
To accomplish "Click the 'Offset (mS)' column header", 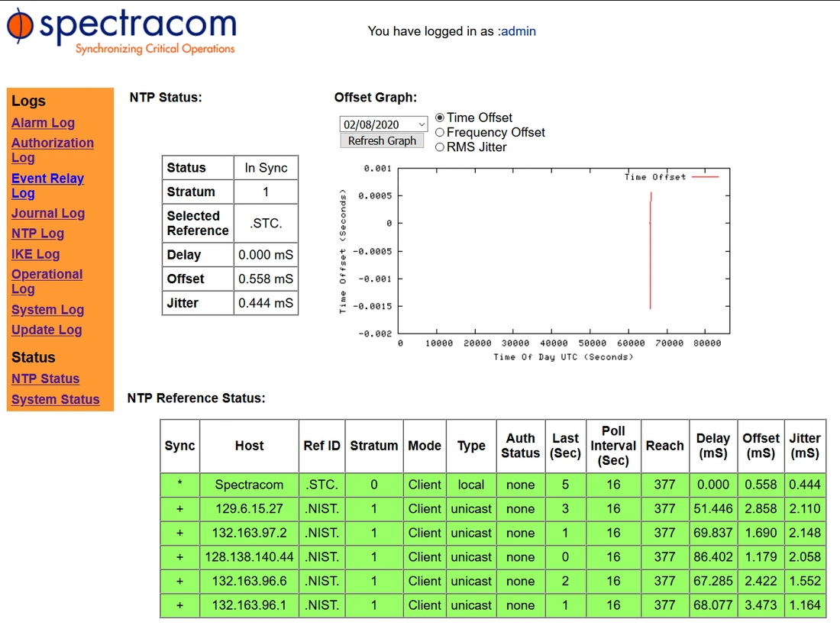I will (x=761, y=446).
